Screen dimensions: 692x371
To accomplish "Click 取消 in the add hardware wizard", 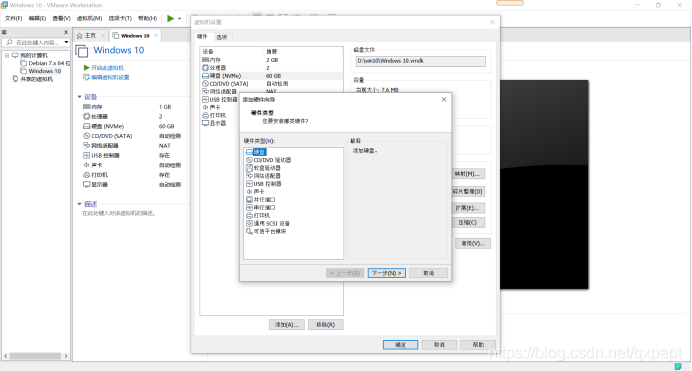I will [x=429, y=273].
